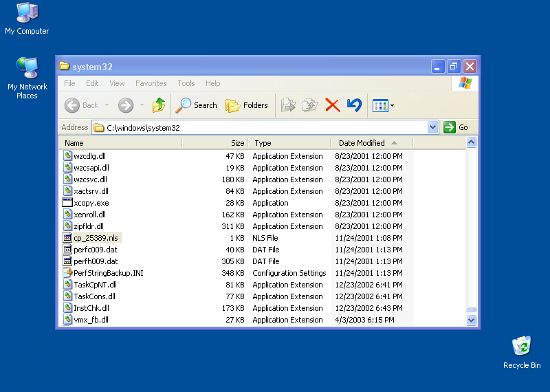The height and width of the screenshot is (392, 550).
Task: Click the Windows flag logo
Action: (x=465, y=83)
